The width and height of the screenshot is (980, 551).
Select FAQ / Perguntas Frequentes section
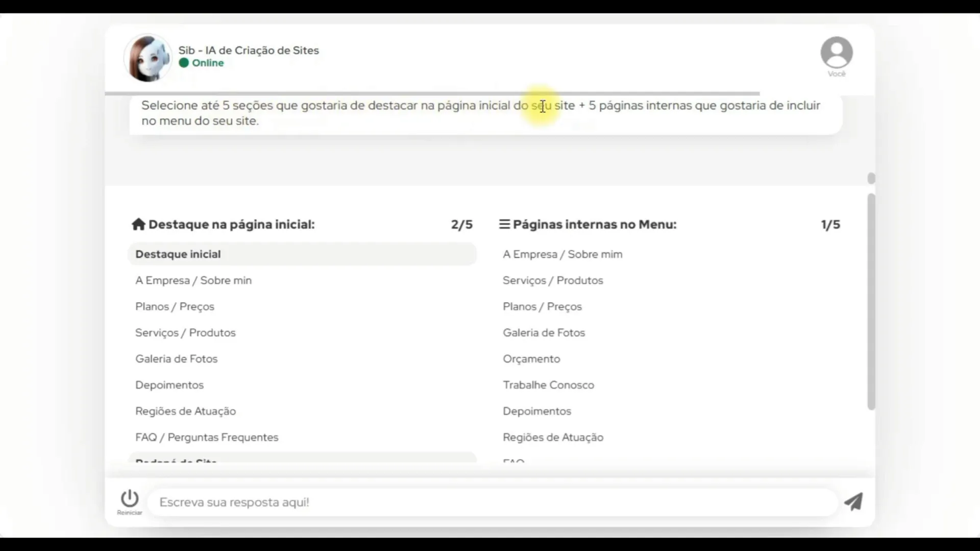tap(207, 438)
